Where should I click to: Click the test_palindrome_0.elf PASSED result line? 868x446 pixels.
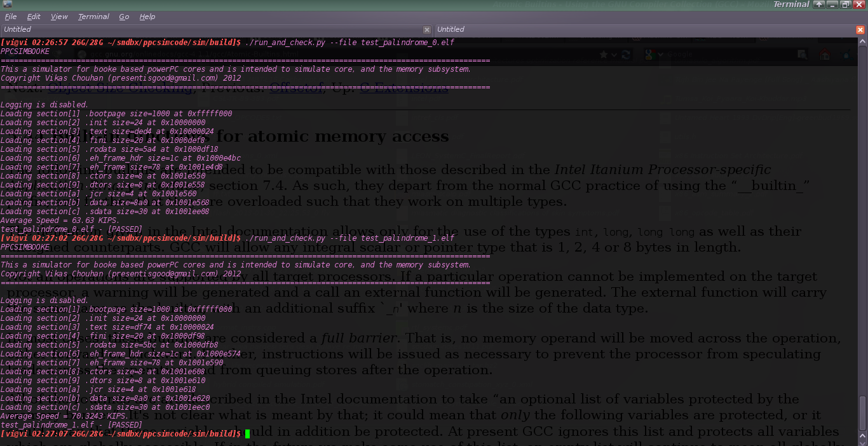click(71, 229)
